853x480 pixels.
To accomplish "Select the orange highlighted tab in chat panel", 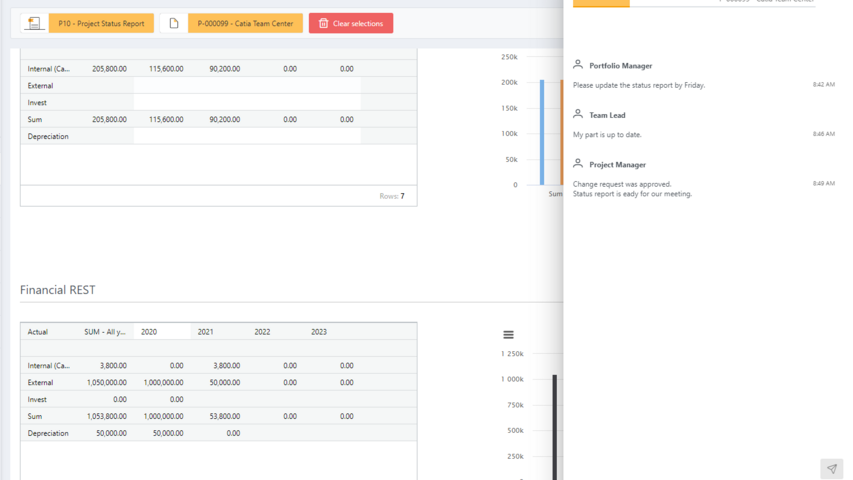I will (x=601, y=3).
